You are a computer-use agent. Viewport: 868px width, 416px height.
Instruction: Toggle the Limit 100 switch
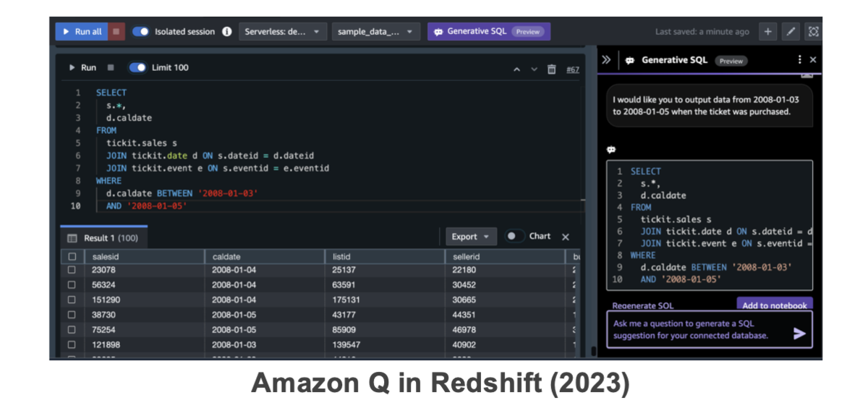point(137,67)
